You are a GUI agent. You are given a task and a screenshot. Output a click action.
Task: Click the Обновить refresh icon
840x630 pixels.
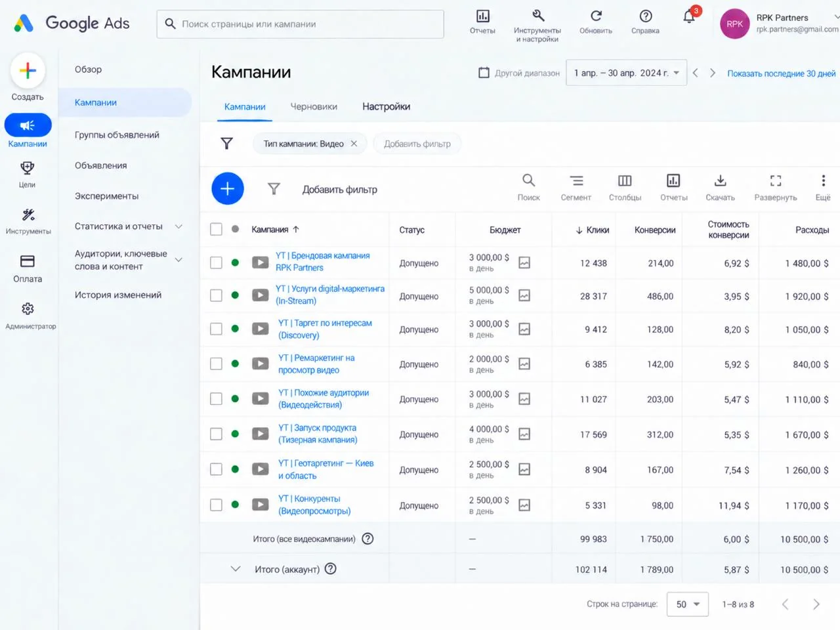[596, 16]
